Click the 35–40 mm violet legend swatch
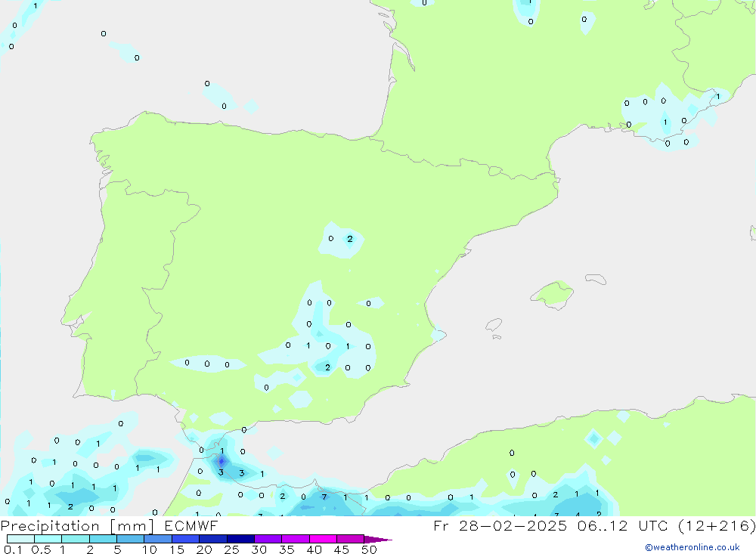This screenshot has height=554, width=756. pyautogui.click(x=296, y=539)
